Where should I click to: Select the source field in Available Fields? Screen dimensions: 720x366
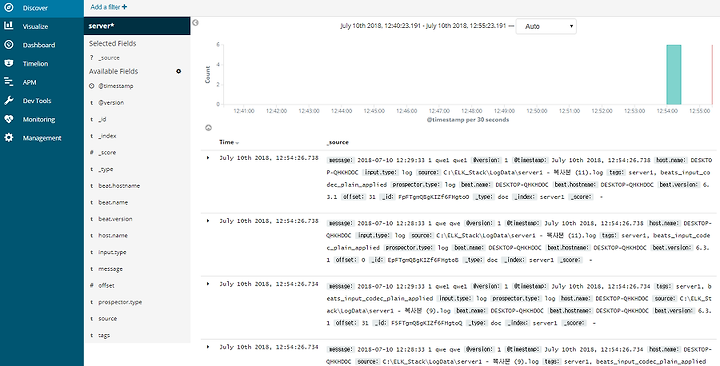[107, 318]
